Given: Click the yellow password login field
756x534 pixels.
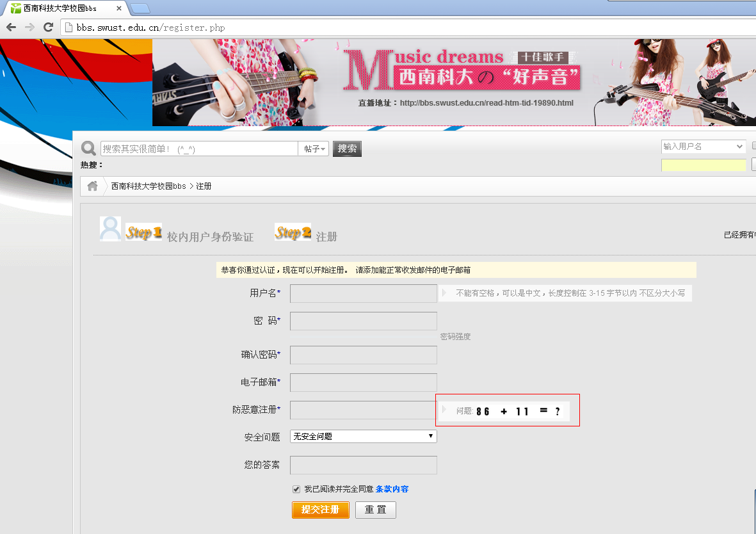Looking at the screenshot, I should (704, 165).
